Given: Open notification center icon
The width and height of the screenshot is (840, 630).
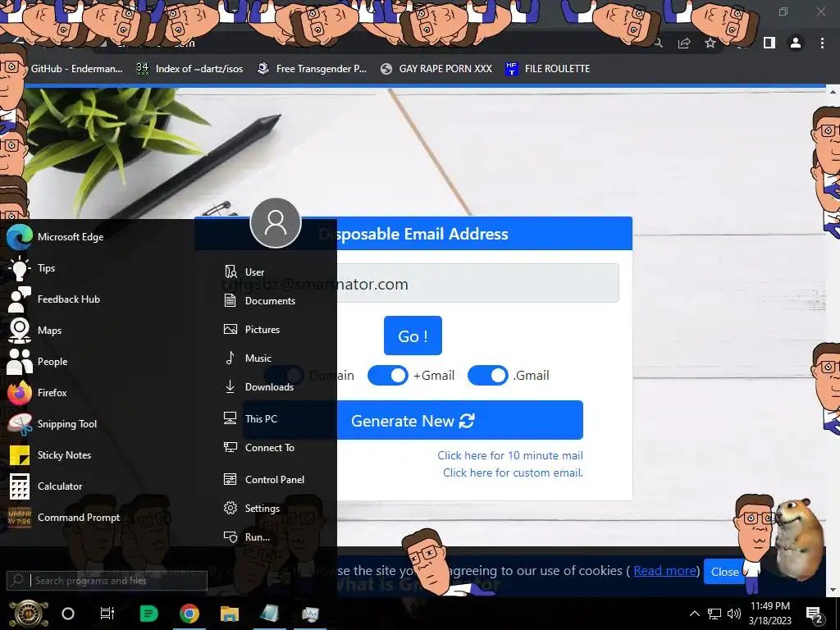Looking at the screenshot, I should (x=815, y=614).
